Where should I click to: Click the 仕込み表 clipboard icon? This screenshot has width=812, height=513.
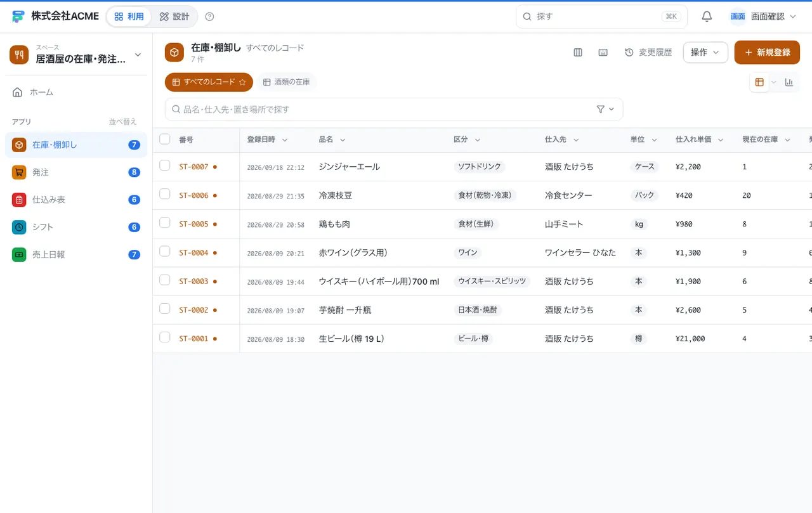pos(19,200)
